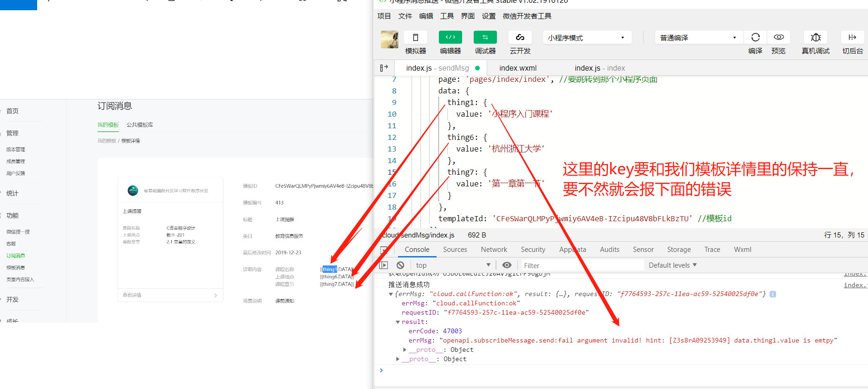
Task: Click the preview (预览) eye icon
Action: click(779, 37)
